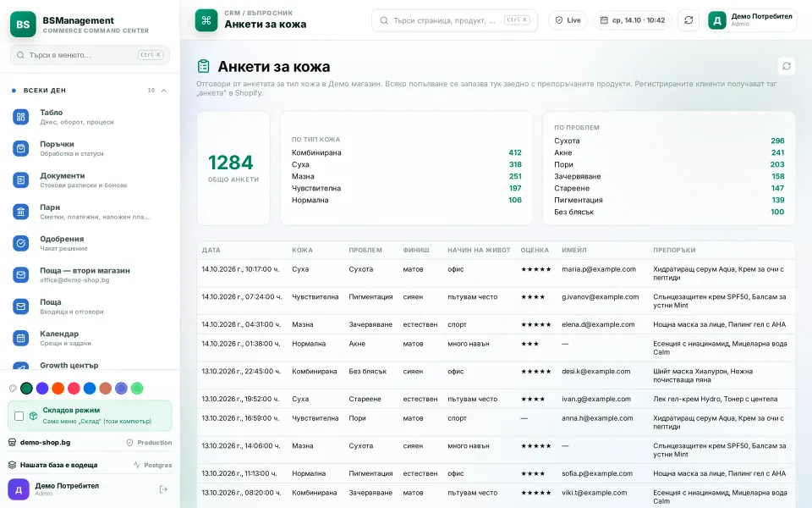Open Поща — втори магазин mail icon
This screenshot has height=508, width=812.
(x=20, y=274)
